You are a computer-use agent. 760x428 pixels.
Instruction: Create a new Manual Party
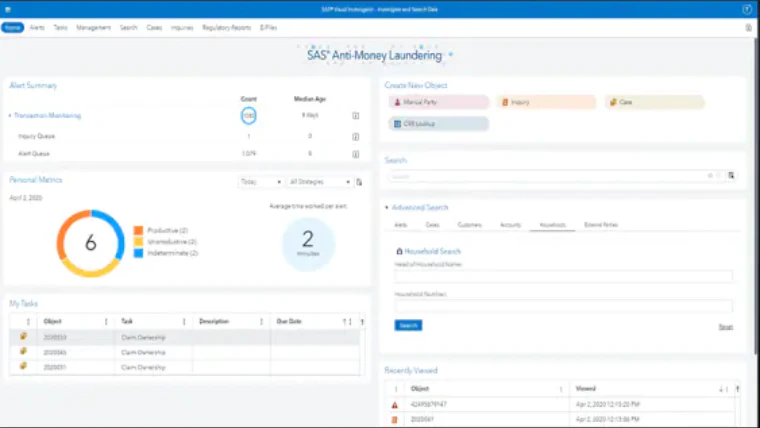click(x=439, y=102)
